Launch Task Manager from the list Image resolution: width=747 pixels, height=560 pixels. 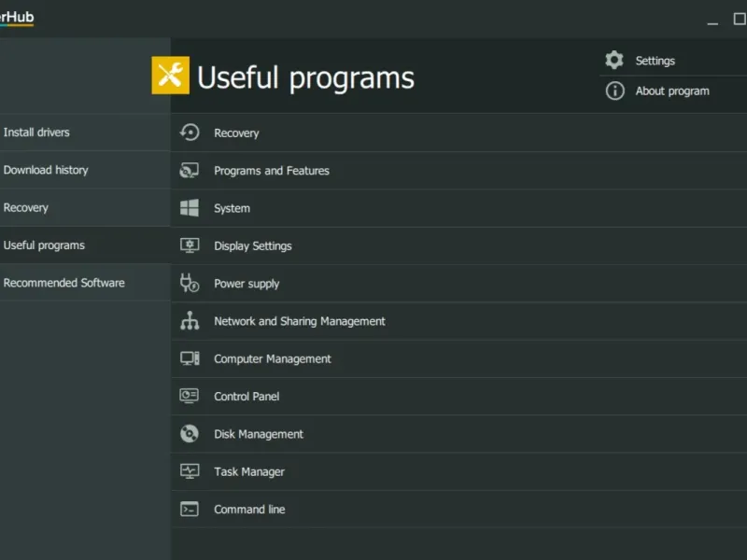[x=249, y=472]
